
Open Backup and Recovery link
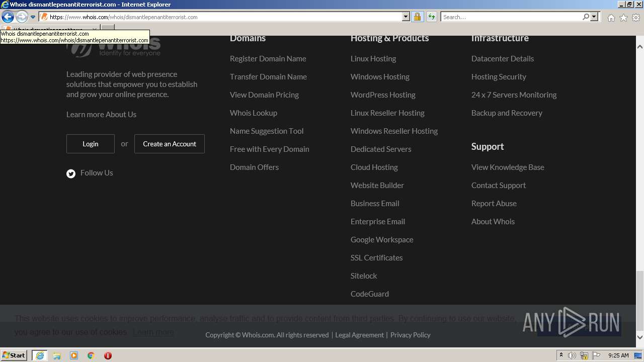point(507,113)
